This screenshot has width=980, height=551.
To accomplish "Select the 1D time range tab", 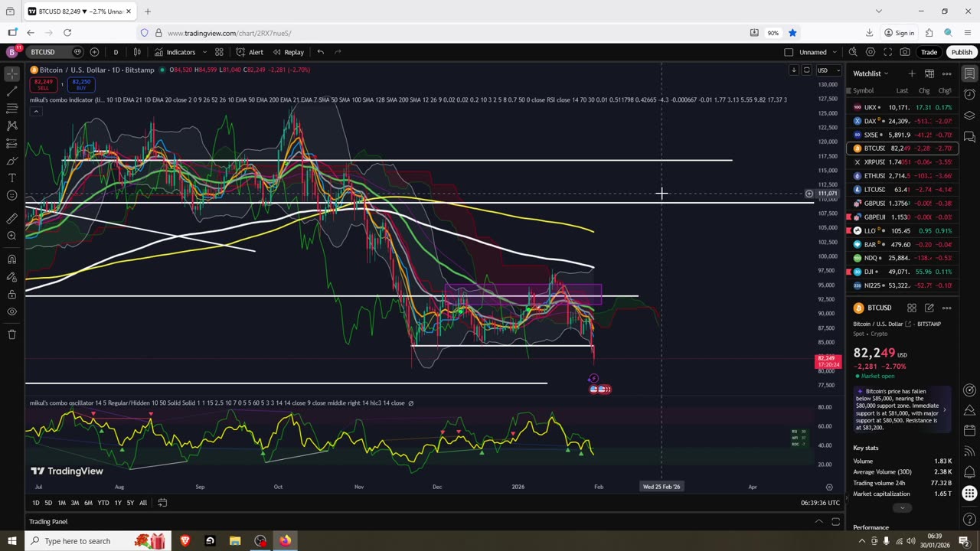I will click(x=36, y=503).
